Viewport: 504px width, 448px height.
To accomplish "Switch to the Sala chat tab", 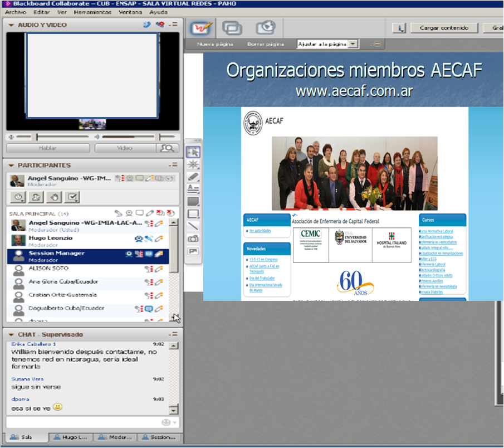I will point(26,437).
